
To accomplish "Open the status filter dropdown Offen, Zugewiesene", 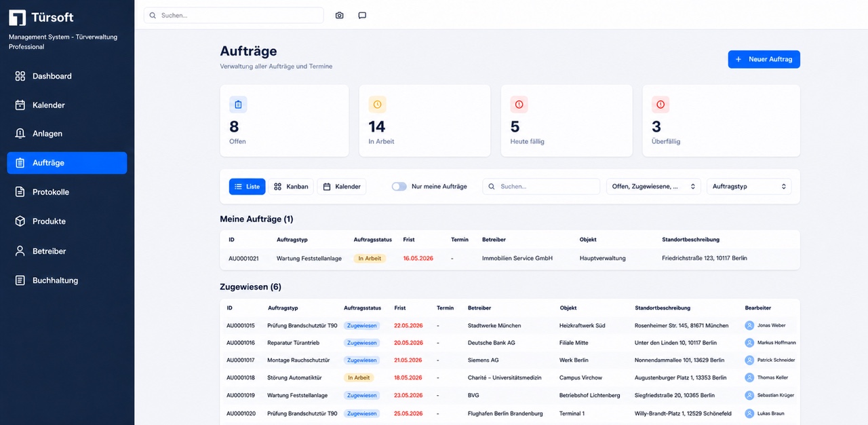I will (653, 186).
